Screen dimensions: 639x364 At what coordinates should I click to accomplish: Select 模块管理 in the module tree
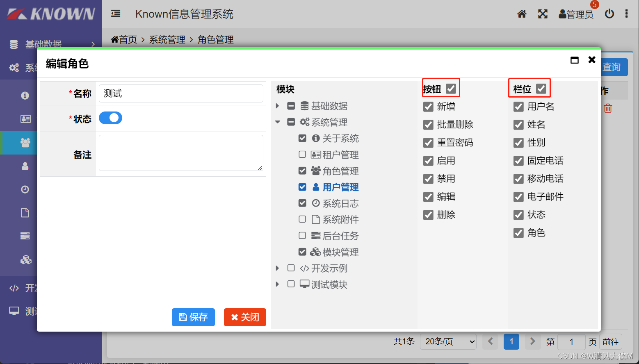click(340, 252)
